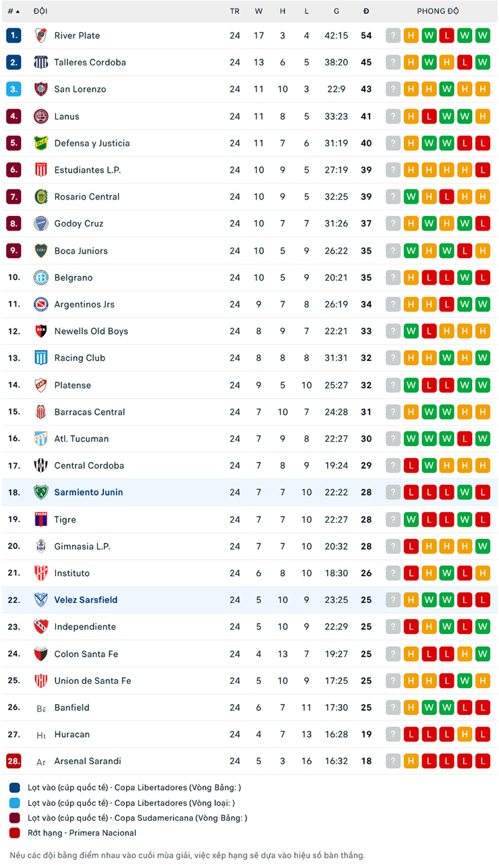The width and height of the screenshot is (499, 868).
Task: Click the green W result for Talleres Cordoba
Action: coord(429,62)
